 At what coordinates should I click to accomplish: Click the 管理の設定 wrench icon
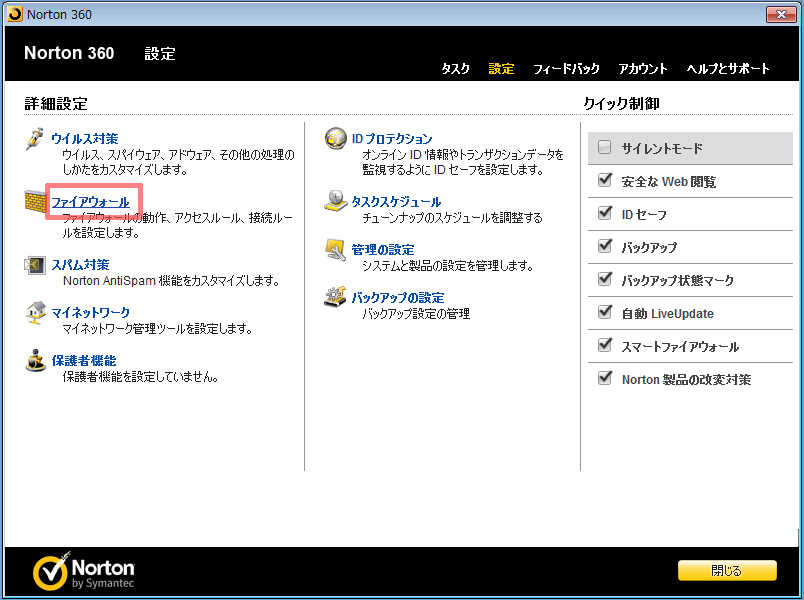336,250
